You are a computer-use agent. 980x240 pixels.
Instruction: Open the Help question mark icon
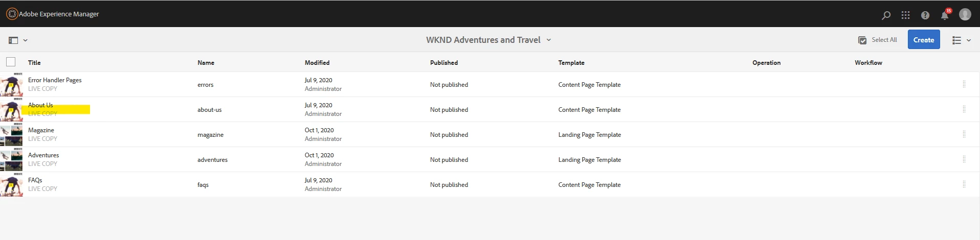click(925, 15)
